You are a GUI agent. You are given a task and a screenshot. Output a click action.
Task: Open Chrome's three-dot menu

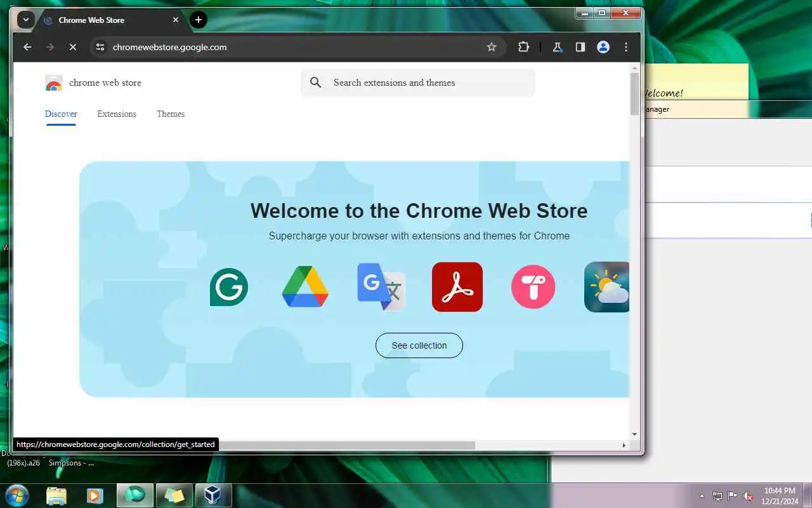click(626, 47)
